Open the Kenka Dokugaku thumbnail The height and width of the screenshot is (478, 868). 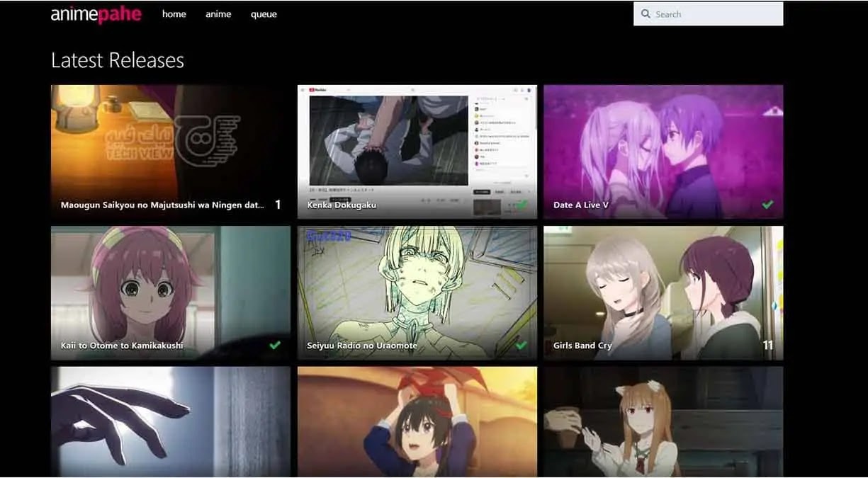click(x=417, y=152)
